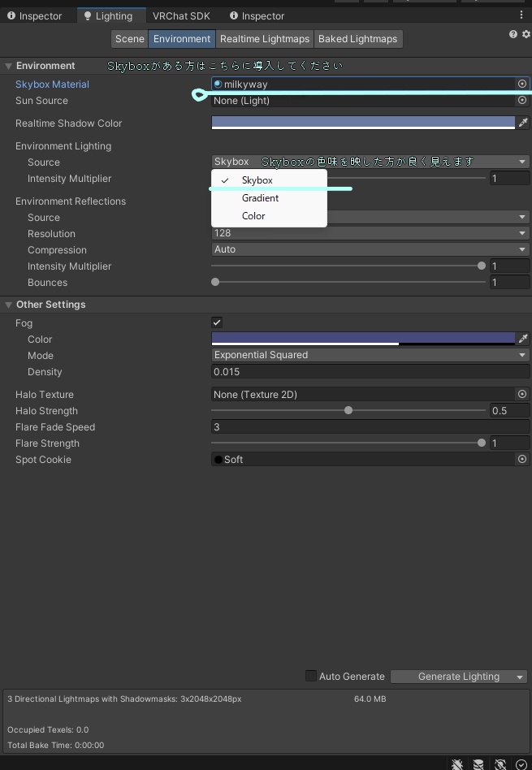This screenshot has height=770, width=532.
Task: Pick a Sun Source light object
Action: [x=522, y=101]
